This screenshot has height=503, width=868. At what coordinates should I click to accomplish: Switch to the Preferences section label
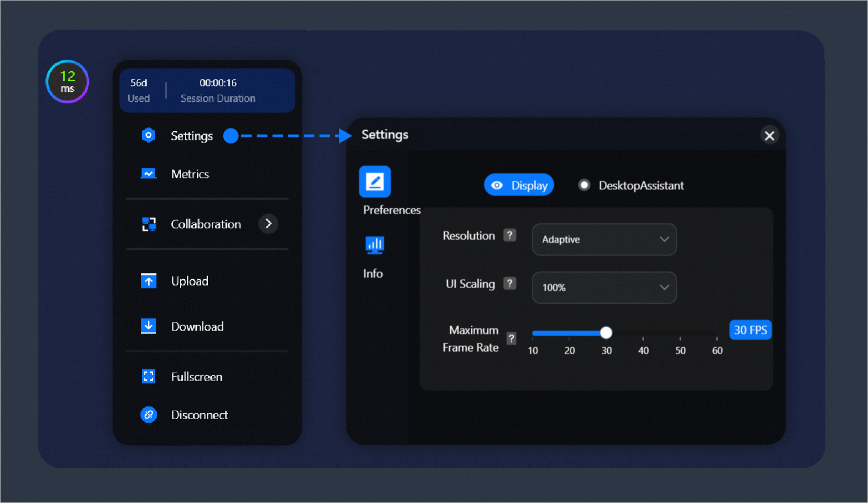392,210
